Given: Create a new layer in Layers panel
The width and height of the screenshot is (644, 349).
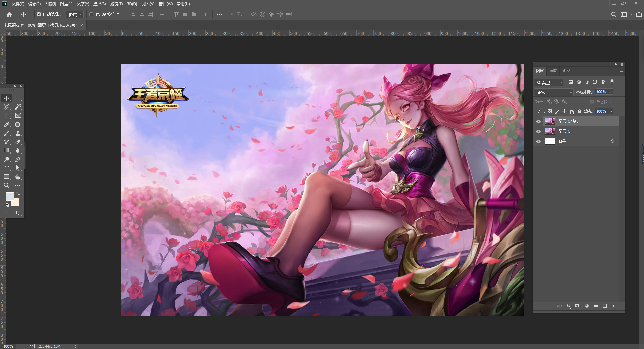Looking at the screenshot, I should 605,306.
